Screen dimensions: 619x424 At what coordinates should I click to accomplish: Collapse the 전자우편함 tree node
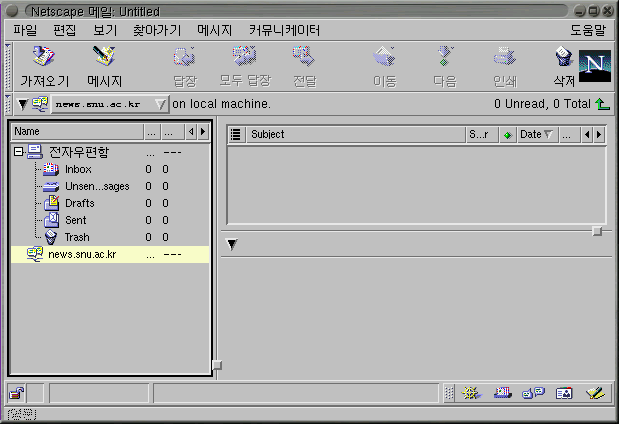pos(19,152)
